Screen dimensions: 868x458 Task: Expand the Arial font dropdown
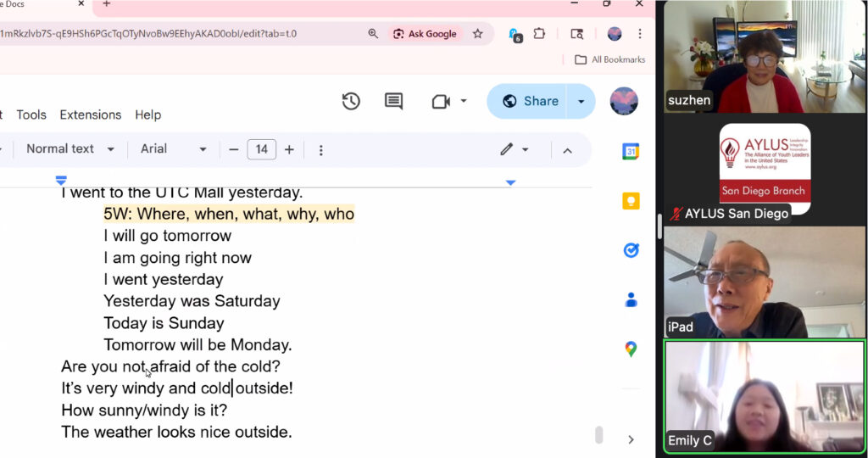pyautogui.click(x=173, y=149)
